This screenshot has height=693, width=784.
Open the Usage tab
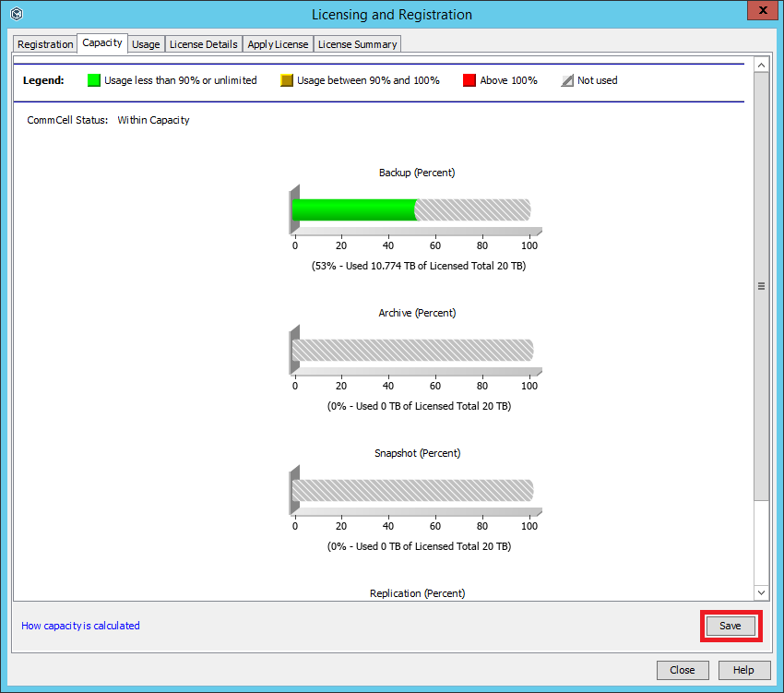146,43
